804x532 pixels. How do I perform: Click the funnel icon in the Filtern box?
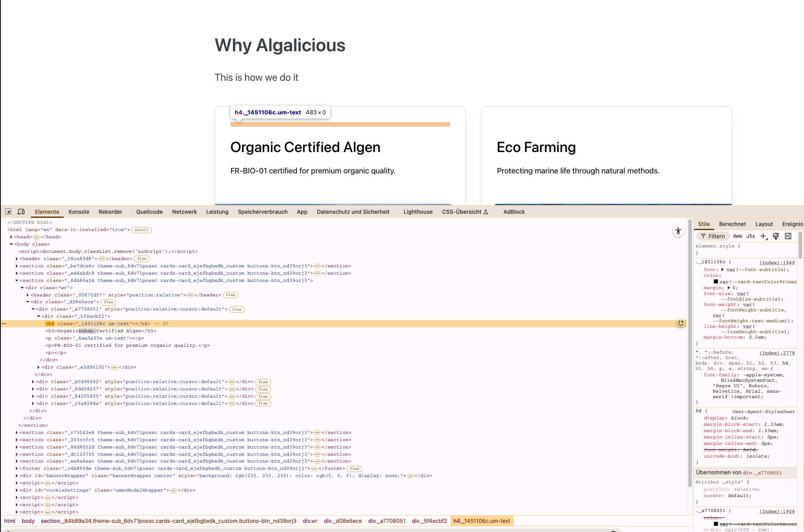[x=703, y=236]
